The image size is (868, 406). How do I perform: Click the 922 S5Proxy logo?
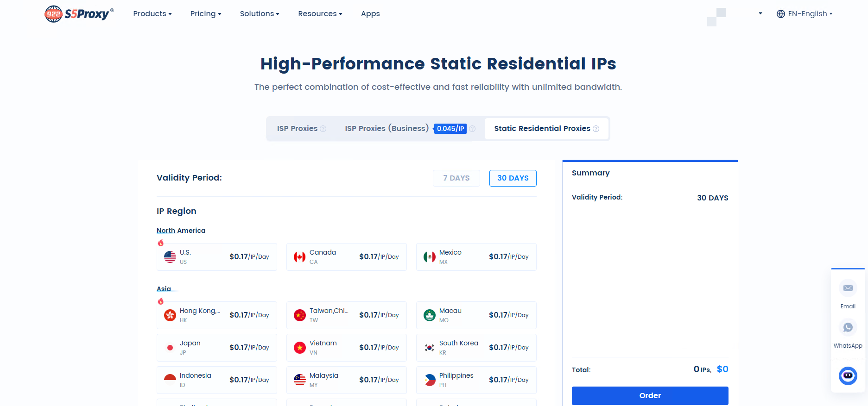(79, 14)
